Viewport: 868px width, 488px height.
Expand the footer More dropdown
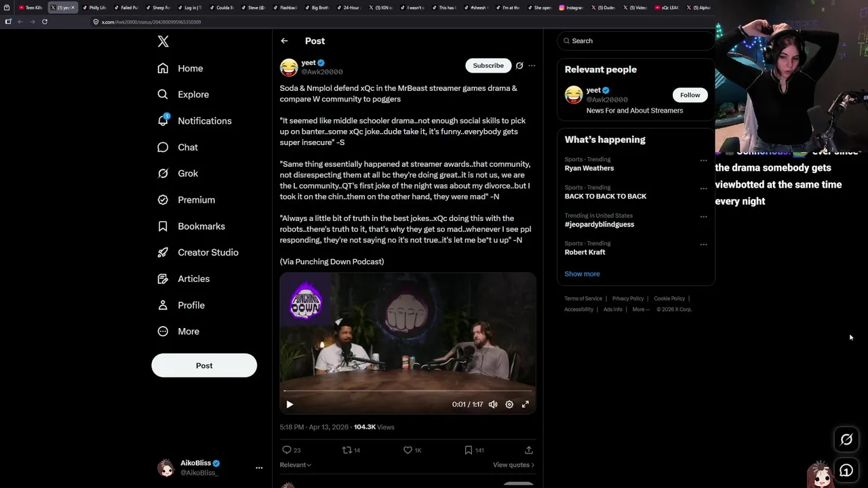click(641, 309)
